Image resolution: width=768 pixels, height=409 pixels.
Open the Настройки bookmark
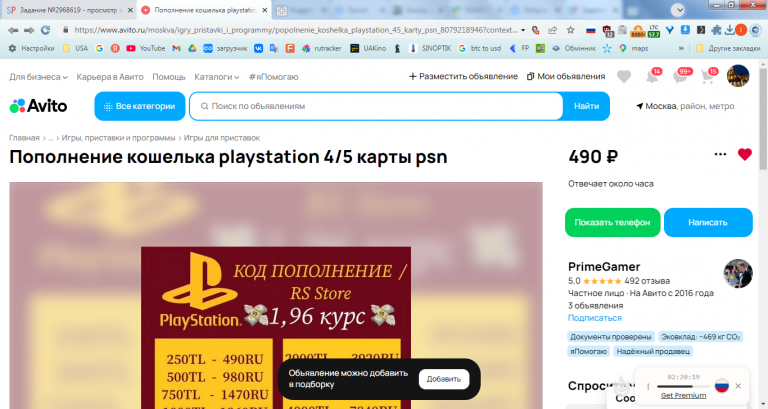31,48
